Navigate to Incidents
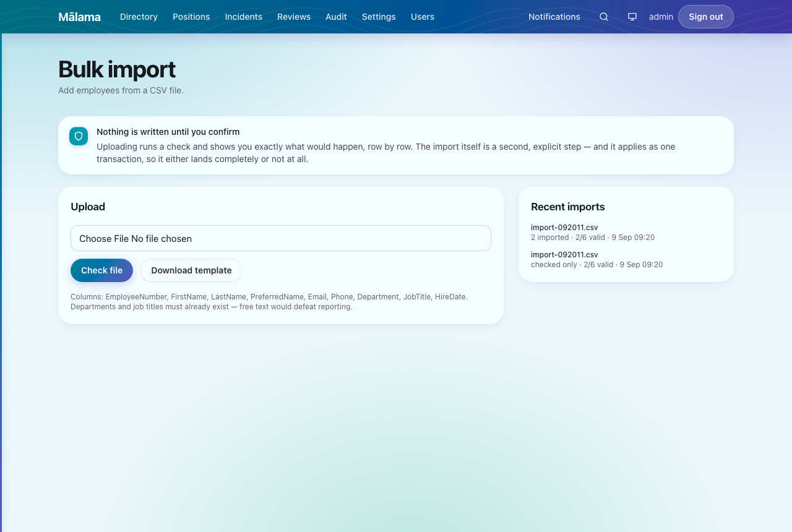Viewport: 792px width, 532px height. (243, 17)
